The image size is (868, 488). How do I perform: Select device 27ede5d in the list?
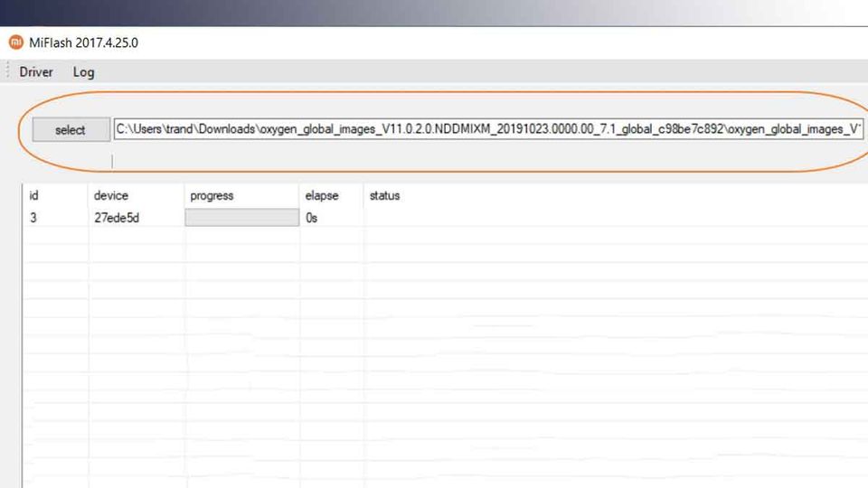116,218
